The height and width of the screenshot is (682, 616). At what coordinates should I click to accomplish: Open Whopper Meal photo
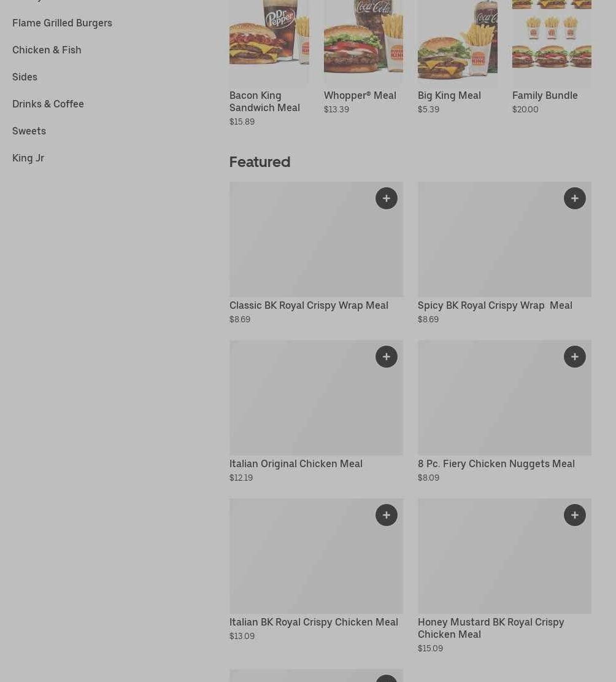pyautogui.click(x=363, y=41)
